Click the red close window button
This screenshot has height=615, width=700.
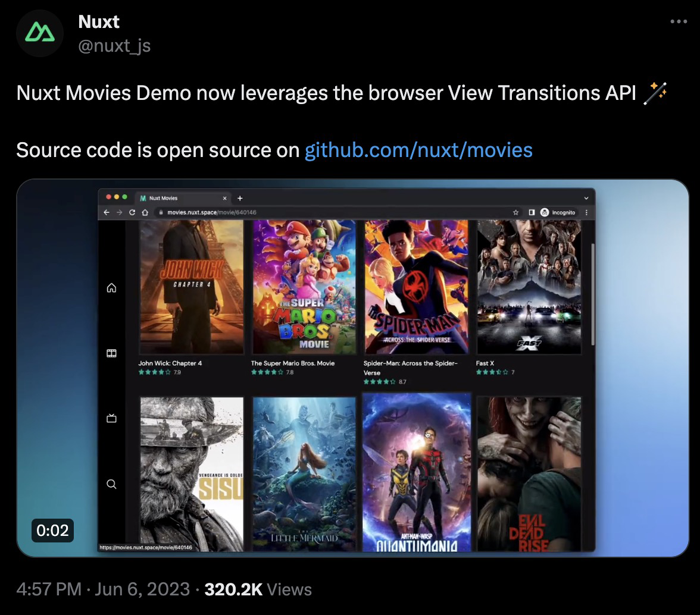tap(108, 197)
